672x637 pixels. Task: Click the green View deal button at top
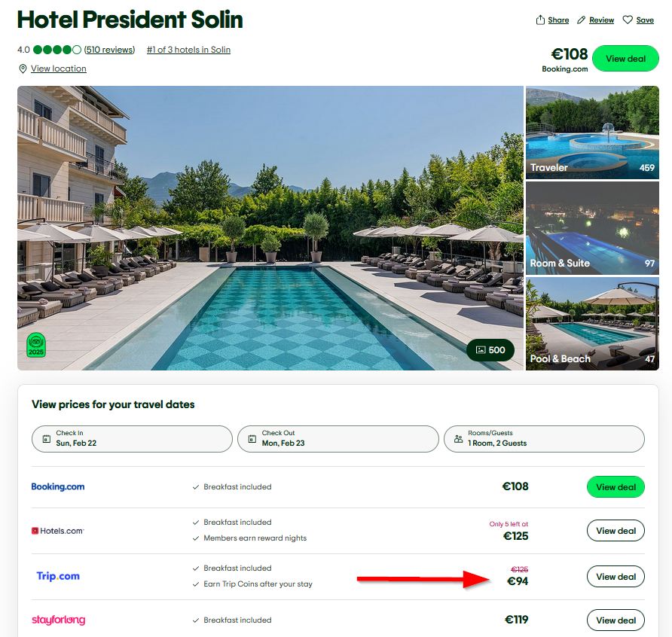625,58
